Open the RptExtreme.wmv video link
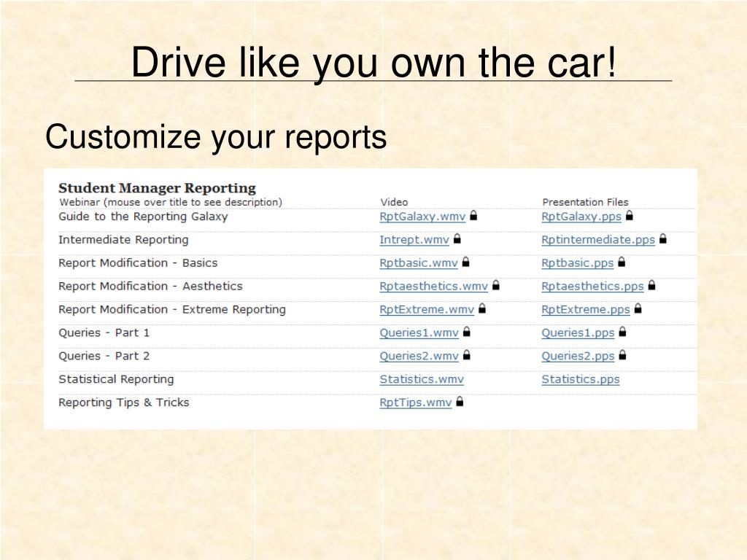This screenshot has height=560, width=747. coord(426,309)
